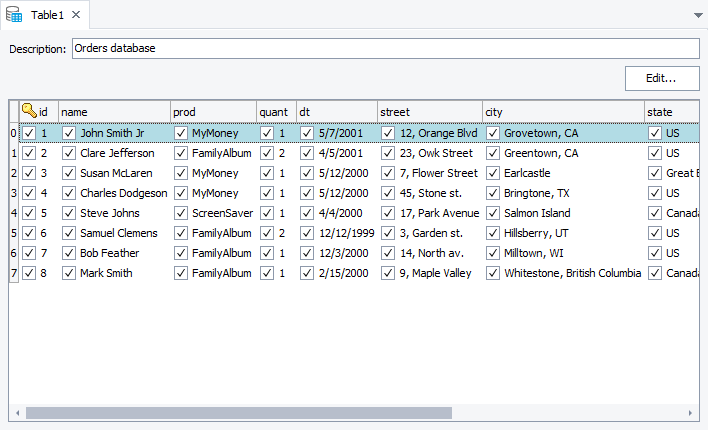Uncheck the checkbox beside ScreenSaver product
This screenshot has width=708, height=430.
(181, 213)
